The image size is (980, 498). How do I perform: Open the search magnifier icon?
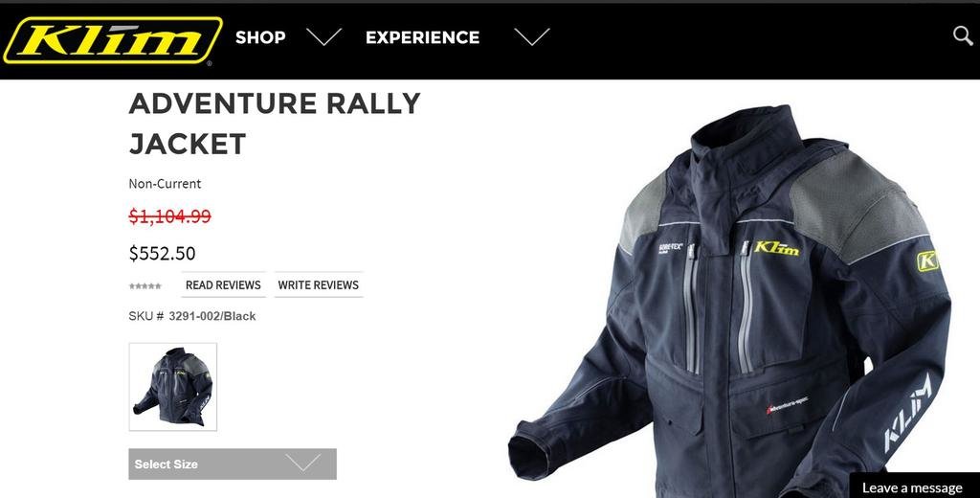point(963,36)
